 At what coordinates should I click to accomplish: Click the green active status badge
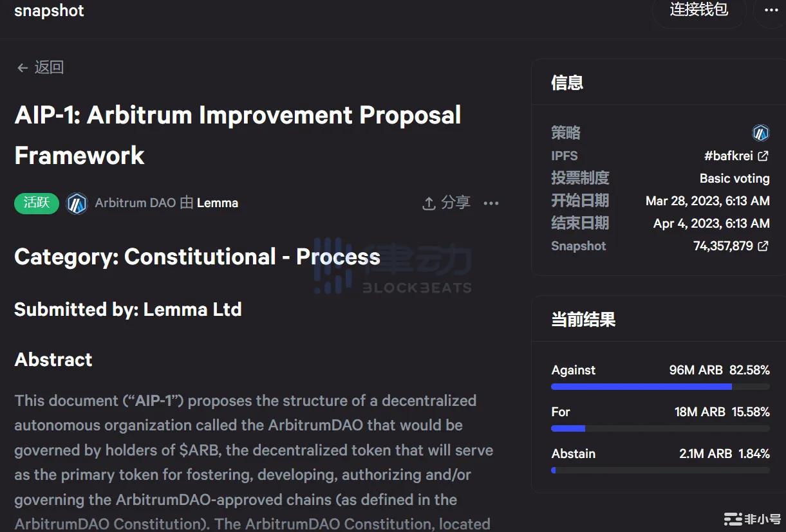point(37,203)
